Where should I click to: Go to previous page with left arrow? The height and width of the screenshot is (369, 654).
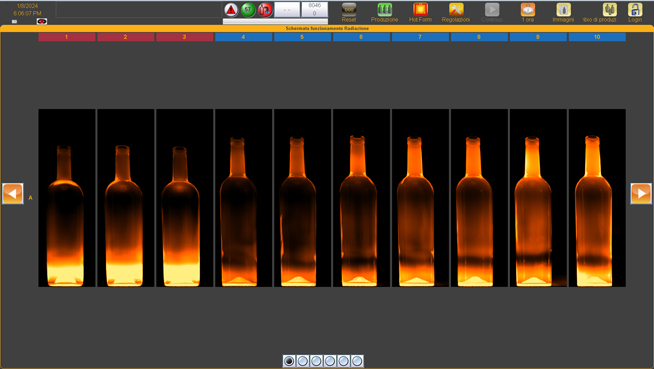pos(13,193)
